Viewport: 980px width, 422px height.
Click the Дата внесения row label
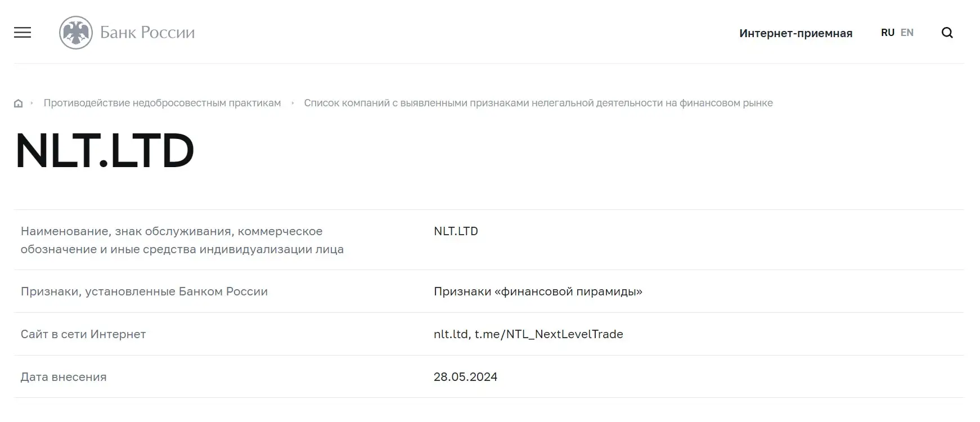click(x=64, y=376)
